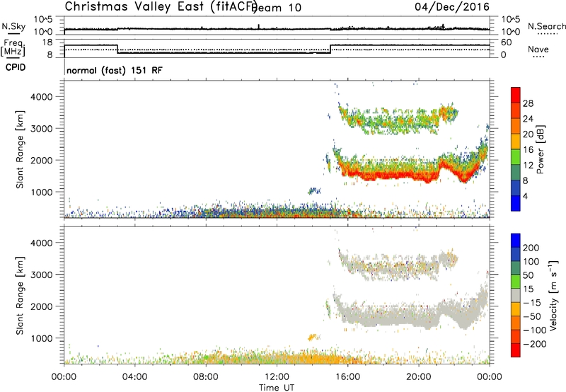566x392 pixels.
Task: Click the '-200' label on Velocity colorbar
Action: point(534,344)
